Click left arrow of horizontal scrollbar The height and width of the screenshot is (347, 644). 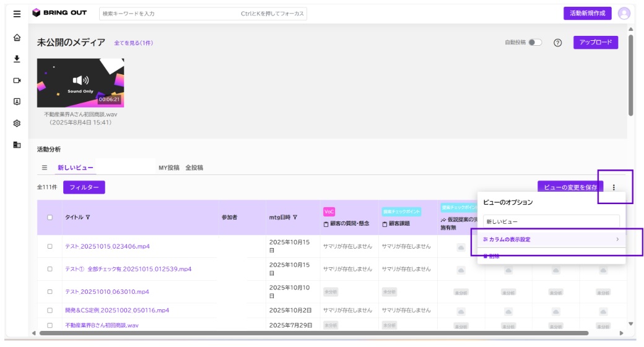click(33, 333)
